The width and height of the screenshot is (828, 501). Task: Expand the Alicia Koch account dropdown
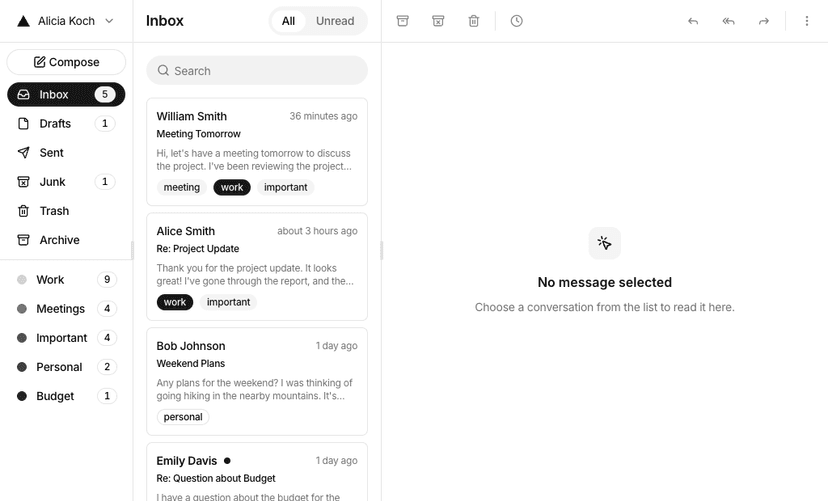coord(66,21)
